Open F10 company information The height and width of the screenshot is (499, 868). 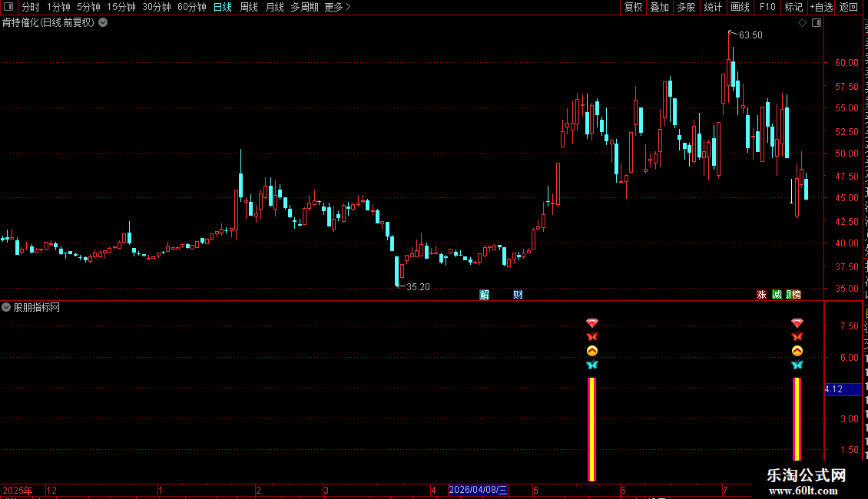pyautogui.click(x=767, y=7)
